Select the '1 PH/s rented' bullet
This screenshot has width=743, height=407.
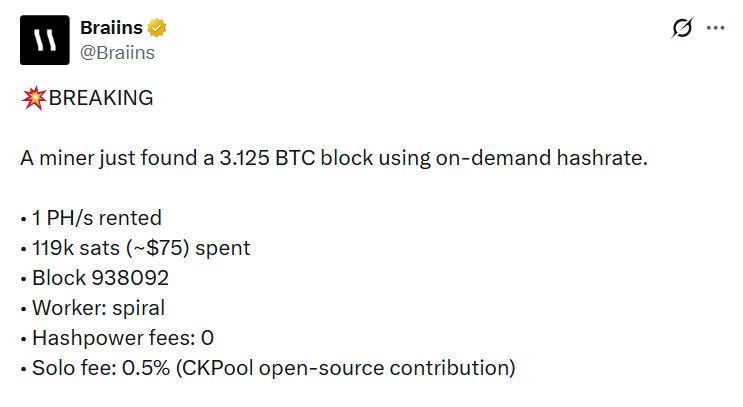[90, 218]
